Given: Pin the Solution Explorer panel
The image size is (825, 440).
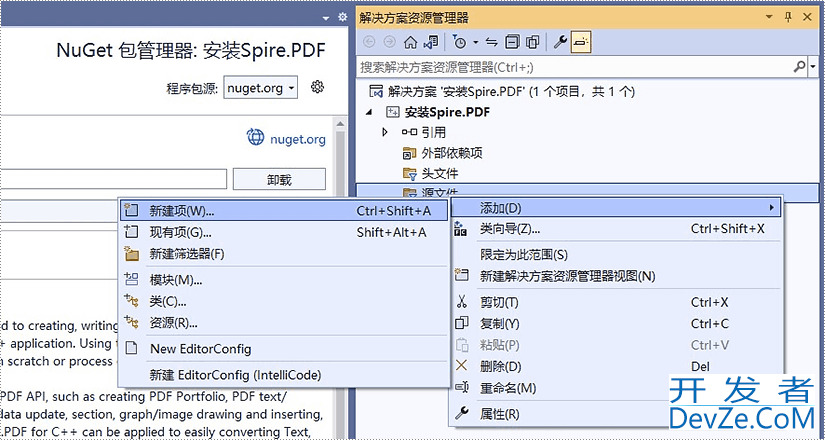Looking at the screenshot, I should [788, 17].
